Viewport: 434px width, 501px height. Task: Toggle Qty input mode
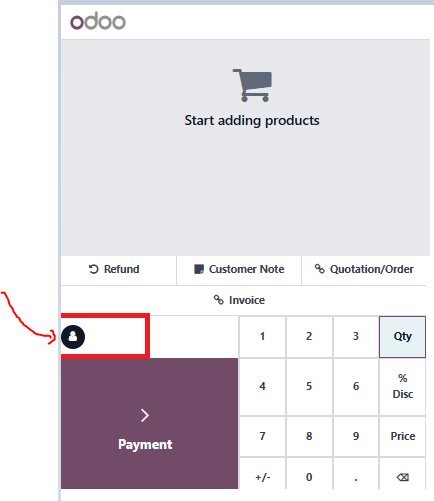[402, 337]
